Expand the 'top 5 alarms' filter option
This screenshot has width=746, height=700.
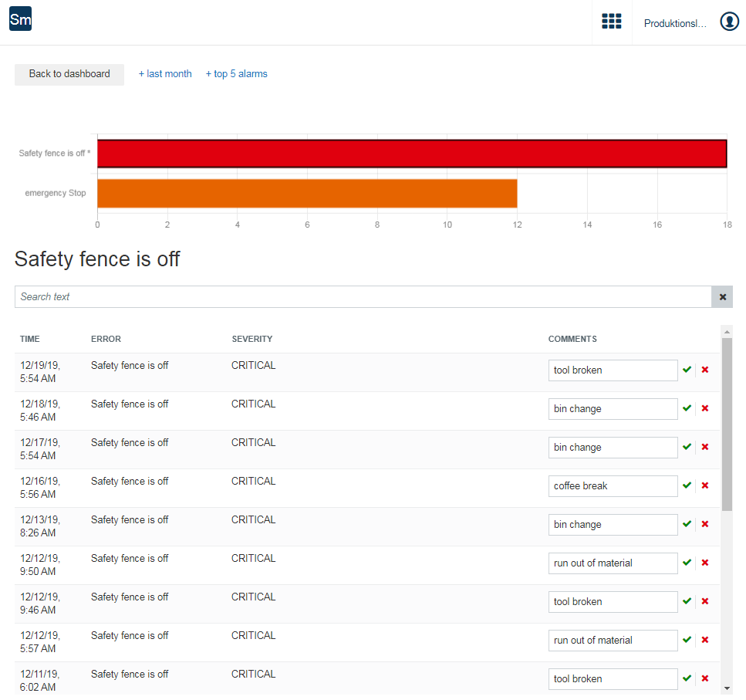236,73
